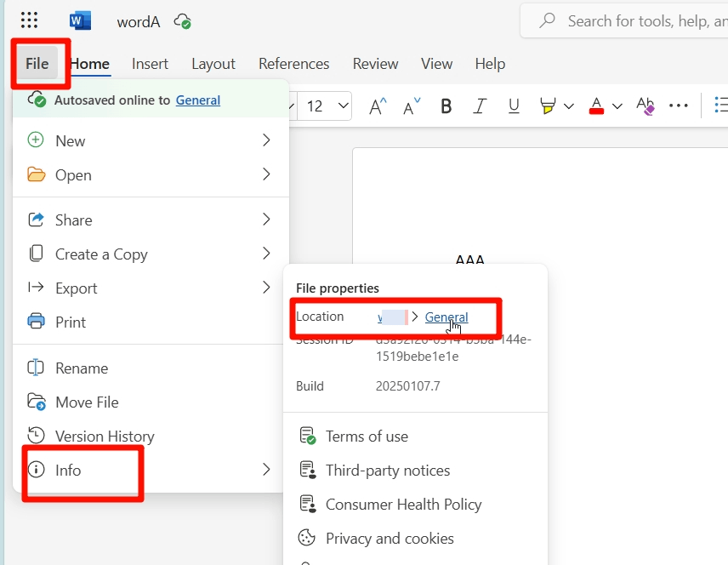This screenshot has width=728, height=565.
Task: Open the General location link
Action: tap(446, 317)
